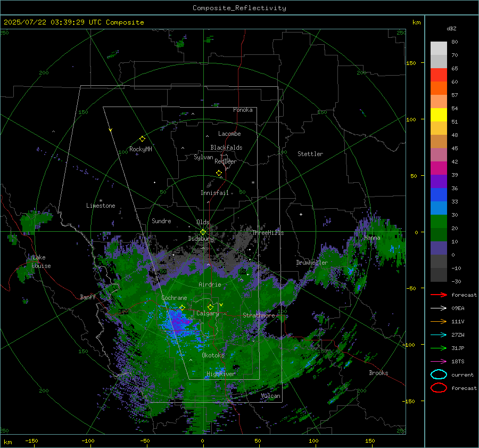
Task: Click the Blackfalds city label
Action: point(226,148)
